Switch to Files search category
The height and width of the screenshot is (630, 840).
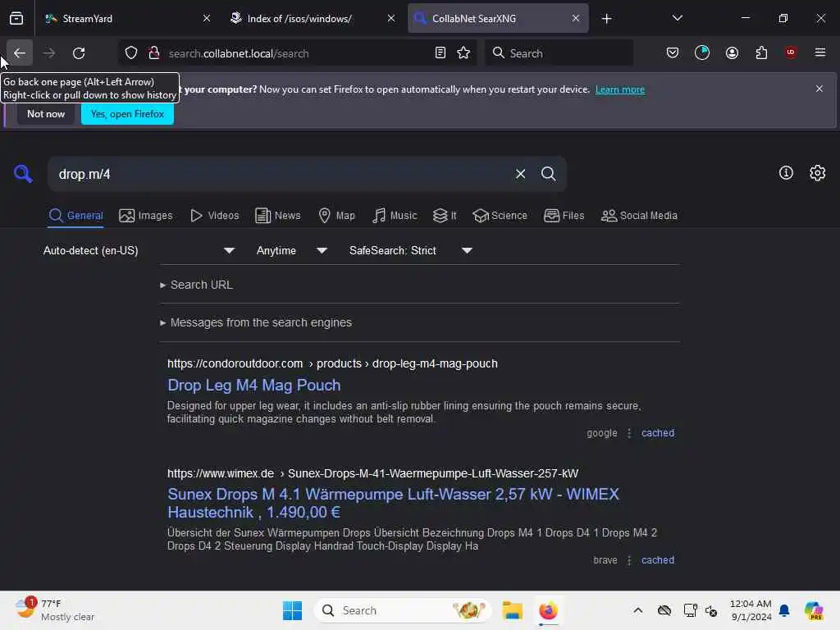click(564, 216)
